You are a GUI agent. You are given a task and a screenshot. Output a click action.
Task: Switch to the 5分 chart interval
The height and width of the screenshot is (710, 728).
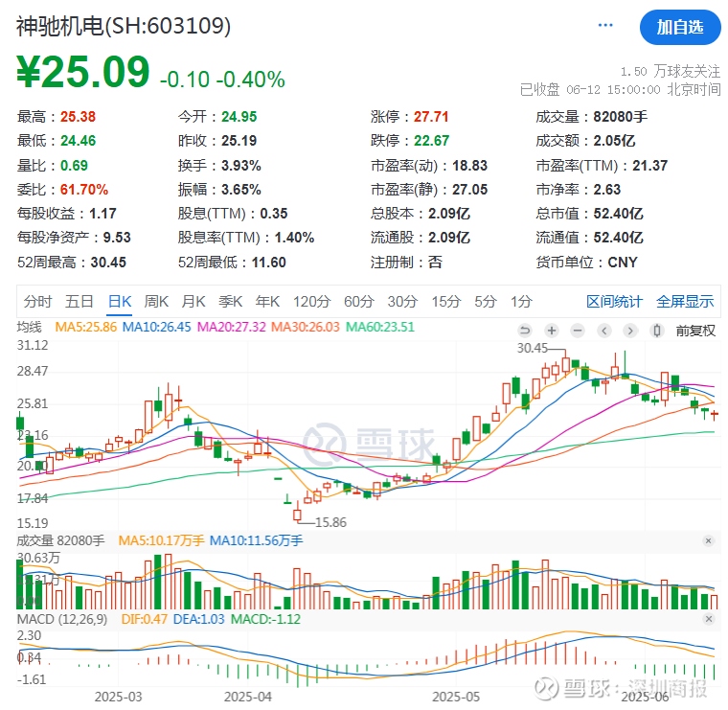click(486, 302)
